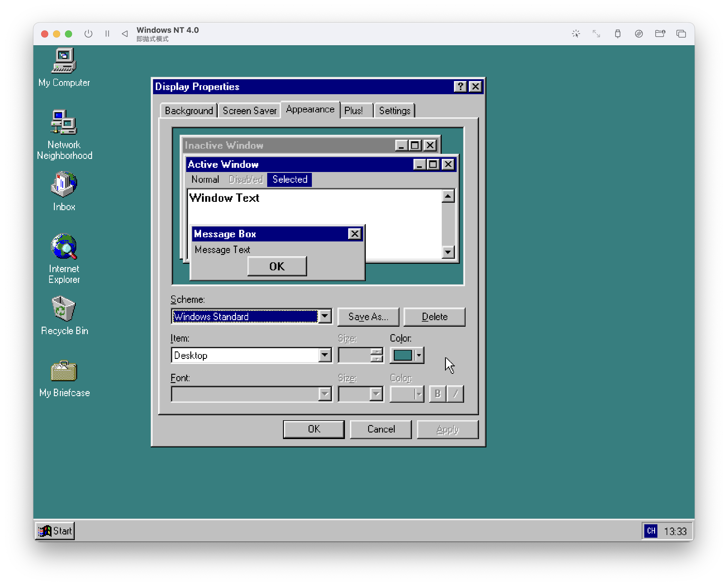The width and height of the screenshot is (728, 586).
Task: Switch to the Settings tab
Action: click(394, 110)
